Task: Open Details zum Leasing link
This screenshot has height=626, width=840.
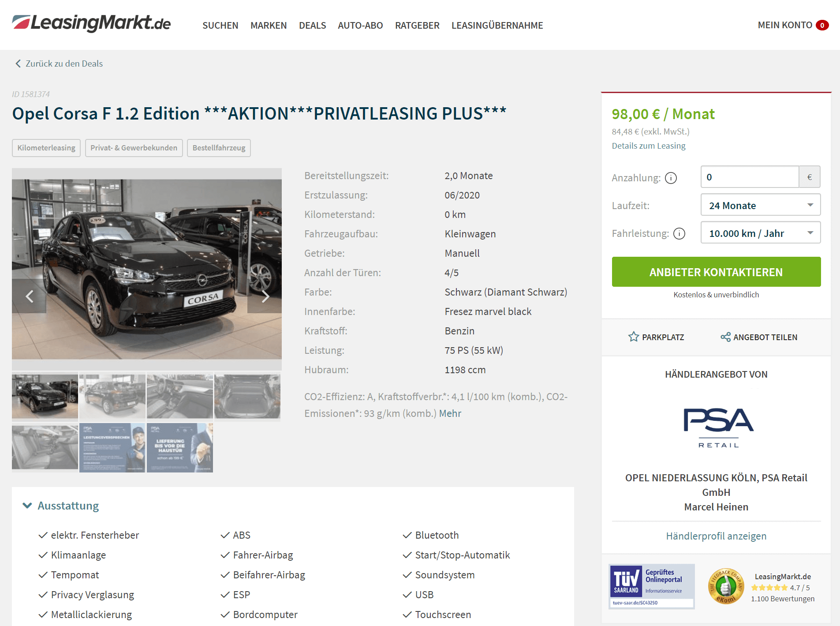Action: click(x=649, y=146)
